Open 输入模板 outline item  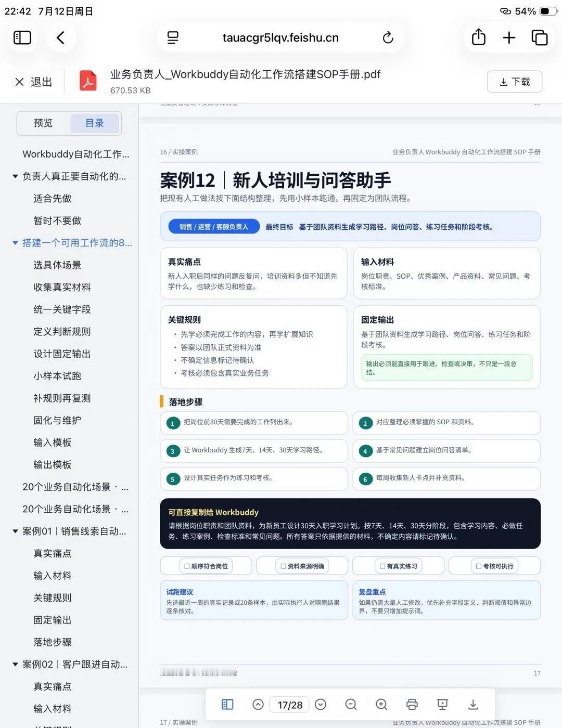click(53, 443)
